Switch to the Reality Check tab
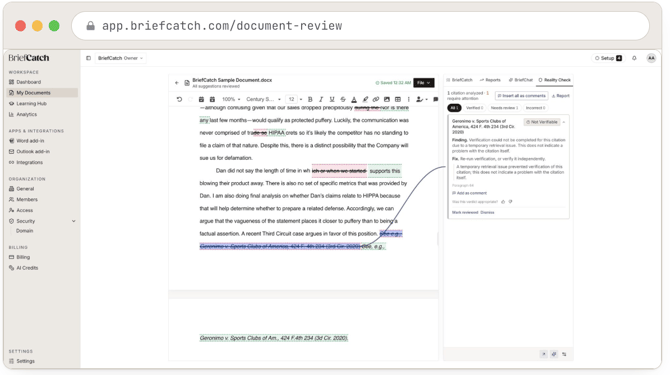 click(554, 80)
